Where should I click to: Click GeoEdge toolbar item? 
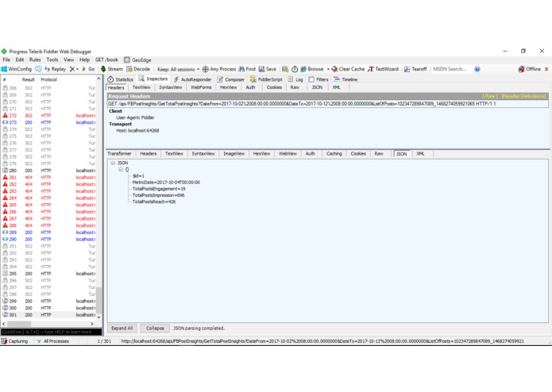pyautogui.click(x=137, y=60)
